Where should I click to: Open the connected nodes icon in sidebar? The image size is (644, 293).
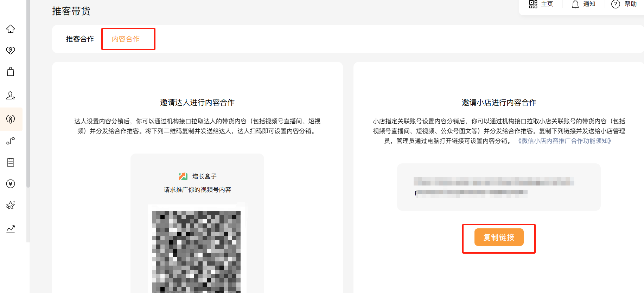11,141
